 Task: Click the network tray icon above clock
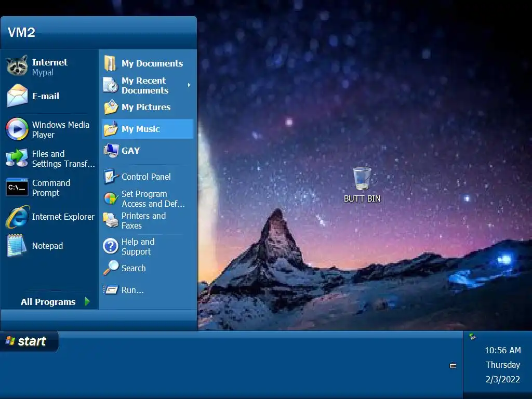point(472,337)
